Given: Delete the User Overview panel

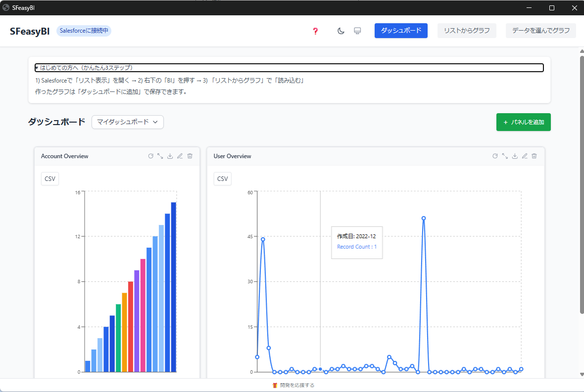Looking at the screenshot, I should 534,156.
